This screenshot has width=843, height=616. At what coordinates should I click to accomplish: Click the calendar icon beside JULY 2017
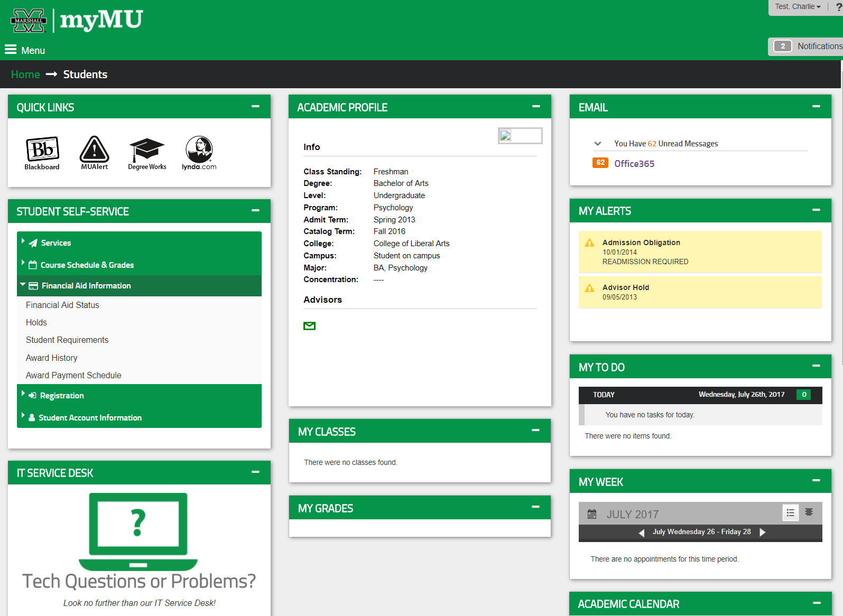592,514
